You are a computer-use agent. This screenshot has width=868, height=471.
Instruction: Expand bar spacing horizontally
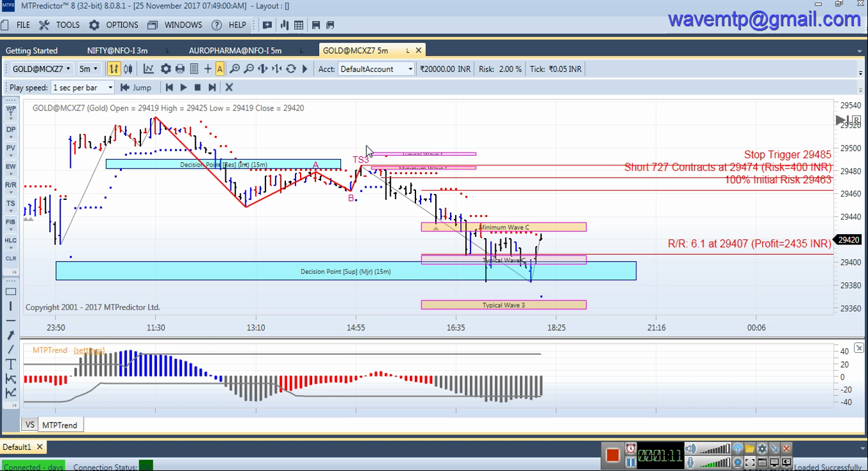(x=263, y=69)
